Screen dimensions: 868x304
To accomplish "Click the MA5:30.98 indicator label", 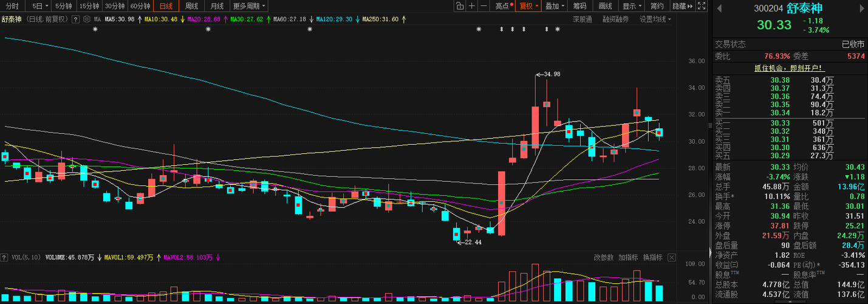I will [120, 19].
